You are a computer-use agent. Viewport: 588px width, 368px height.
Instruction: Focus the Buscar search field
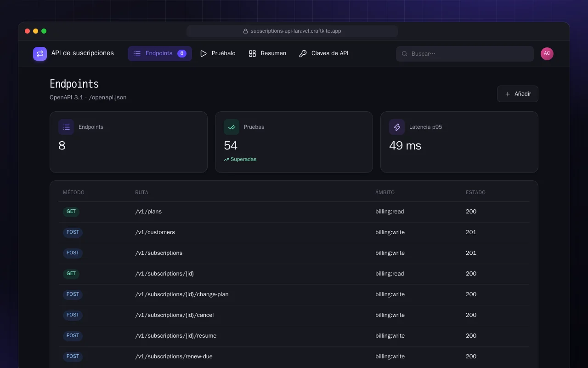click(x=465, y=54)
